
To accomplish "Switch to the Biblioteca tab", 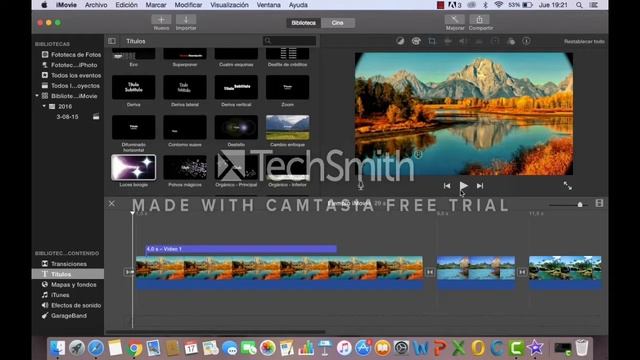I will tap(303, 23).
